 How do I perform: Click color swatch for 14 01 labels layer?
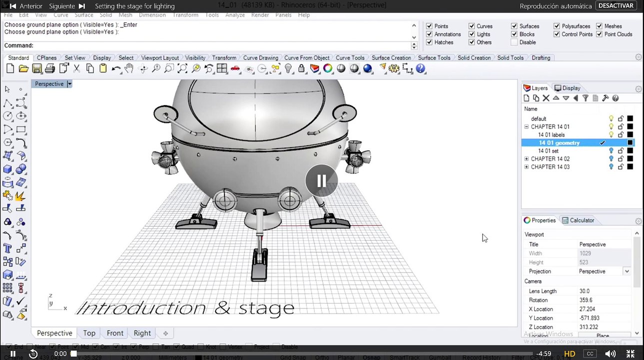pos(630,135)
